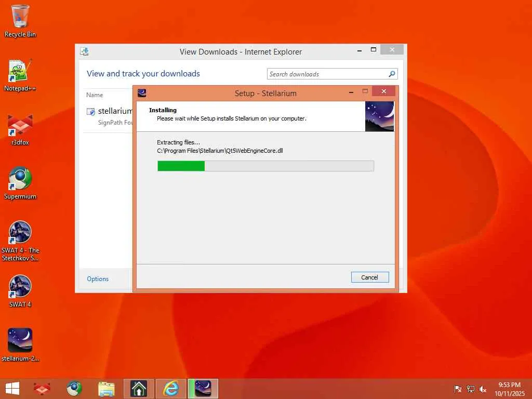Viewport: 532px width, 399px height.
Task: Open the Windows Start button
Action: pos(12,389)
